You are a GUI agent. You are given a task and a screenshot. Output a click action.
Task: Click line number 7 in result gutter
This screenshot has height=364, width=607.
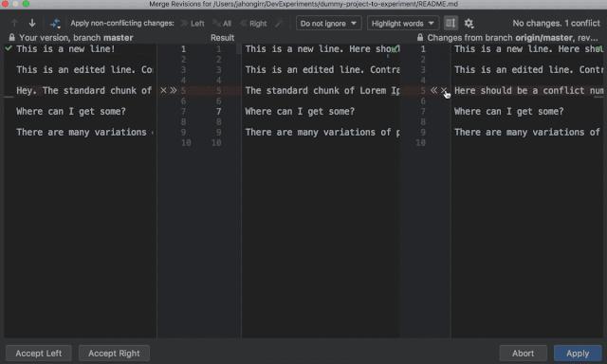tap(219, 112)
